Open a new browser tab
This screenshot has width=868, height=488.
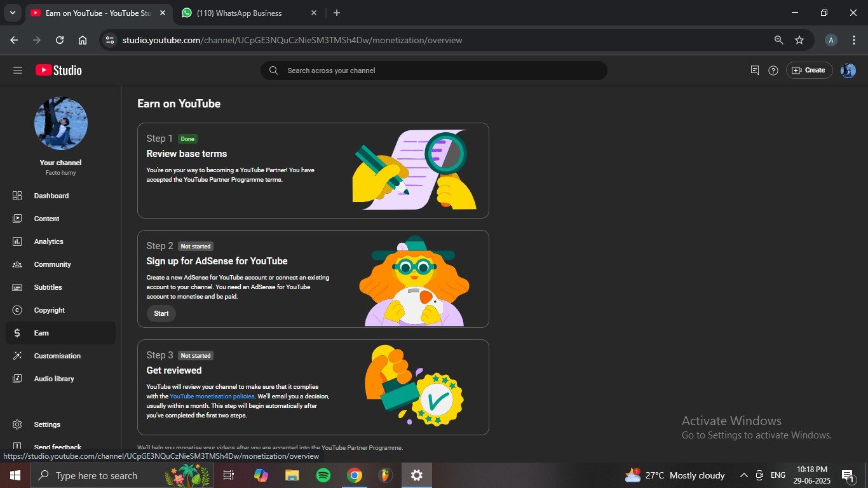[x=337, y=13]
